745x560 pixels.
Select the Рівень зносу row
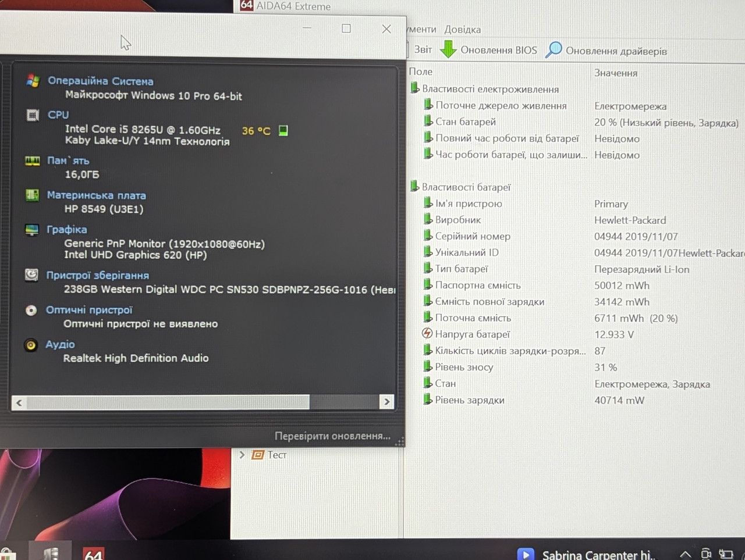(x=576, y=368)
